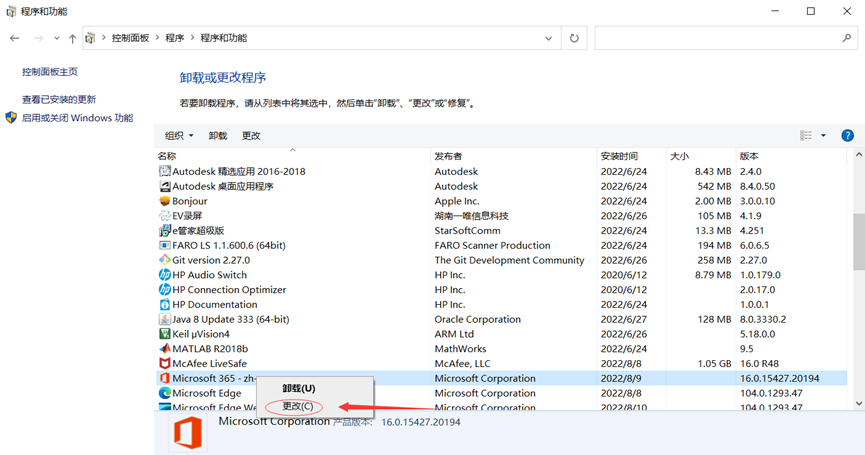Viewport: 865px width, 455px height.
Task: Open the help question mark button
Action: click(847, 136)
